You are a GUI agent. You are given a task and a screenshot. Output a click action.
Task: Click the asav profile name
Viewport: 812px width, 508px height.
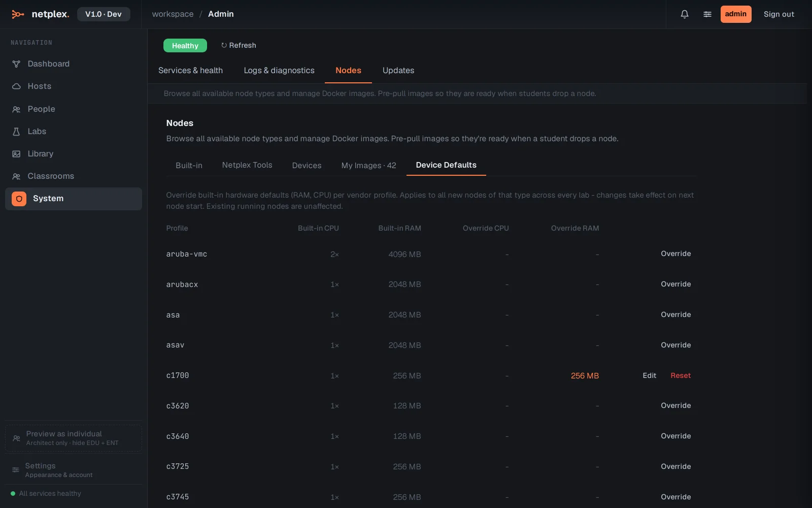click(175, 345)
